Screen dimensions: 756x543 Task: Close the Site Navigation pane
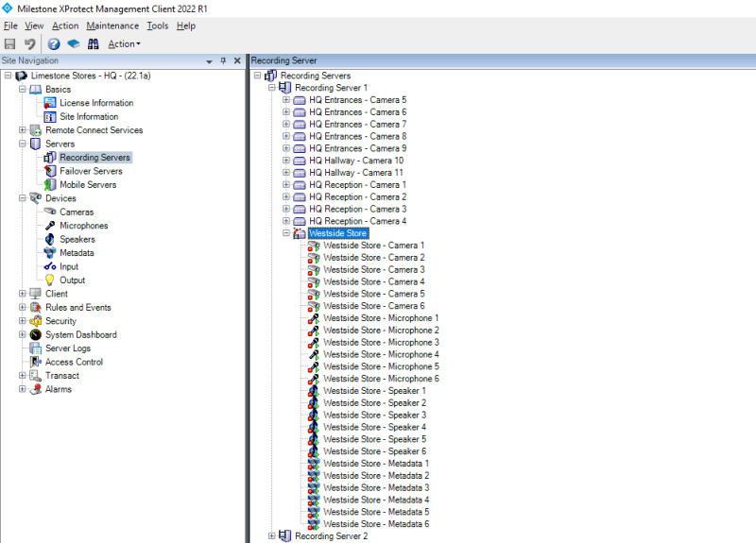[237, 60]
